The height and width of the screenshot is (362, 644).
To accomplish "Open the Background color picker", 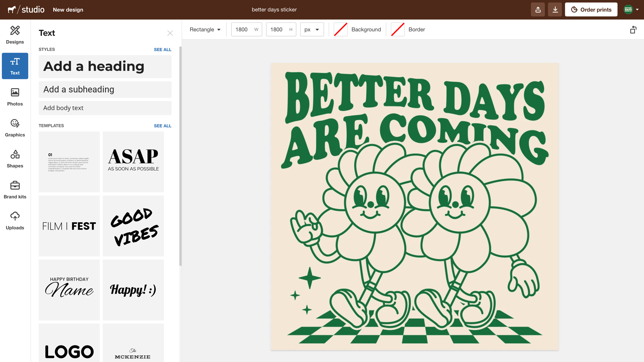I will (x=340, y=29).
